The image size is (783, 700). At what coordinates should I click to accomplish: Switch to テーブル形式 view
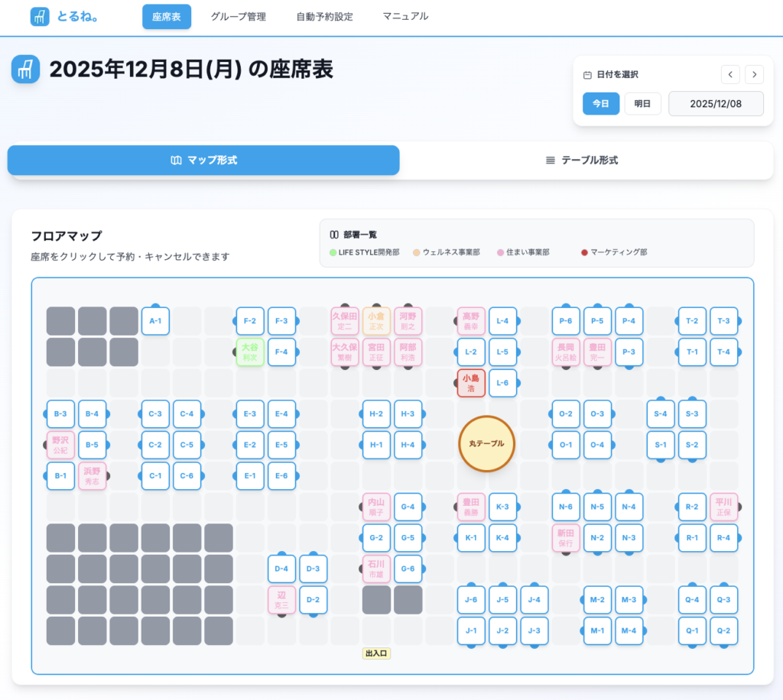pos(586,160)
